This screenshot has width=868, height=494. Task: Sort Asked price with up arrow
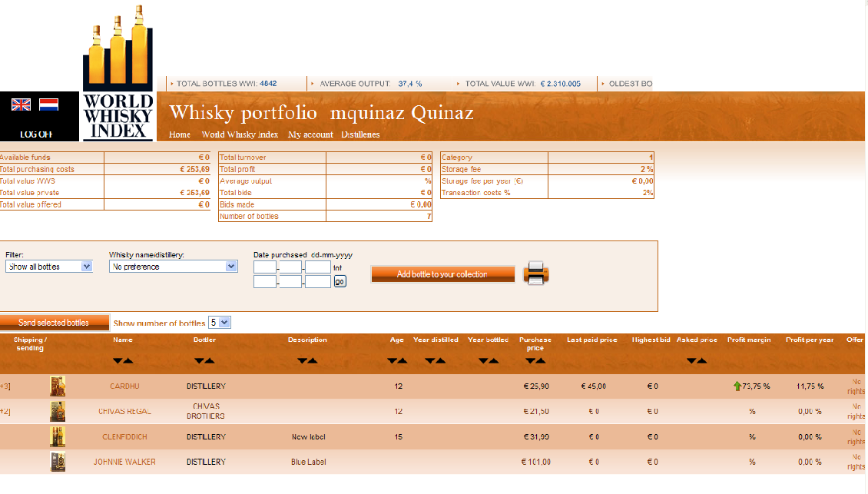pos(702,360)
